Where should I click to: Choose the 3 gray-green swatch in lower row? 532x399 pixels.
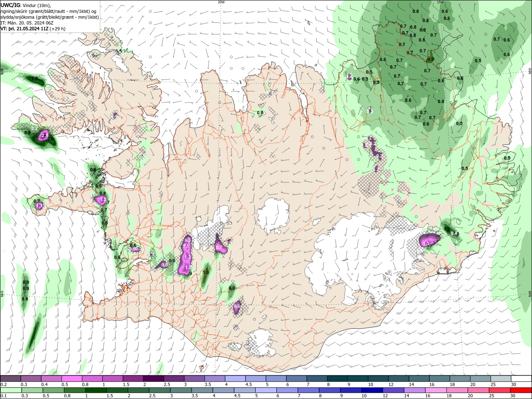181,390
